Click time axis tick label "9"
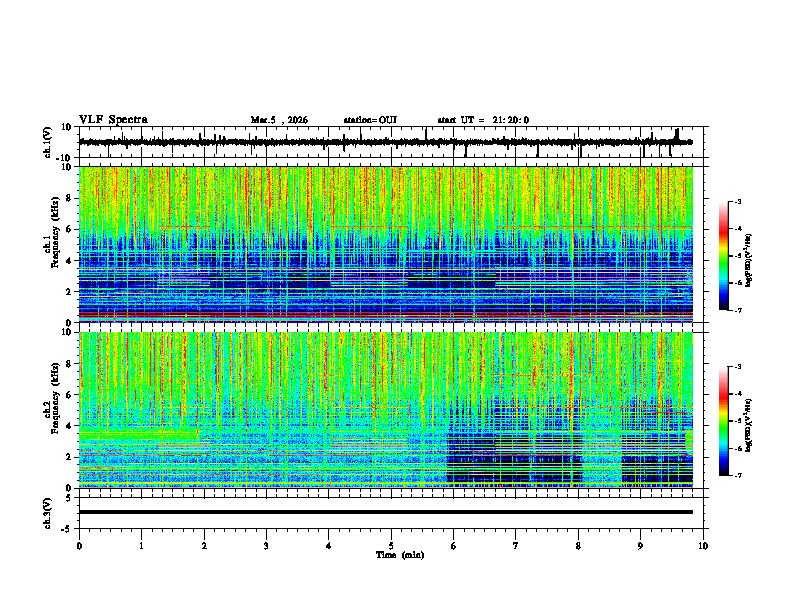792x612 pixels. pyautogui.click(x=640, y=546)
